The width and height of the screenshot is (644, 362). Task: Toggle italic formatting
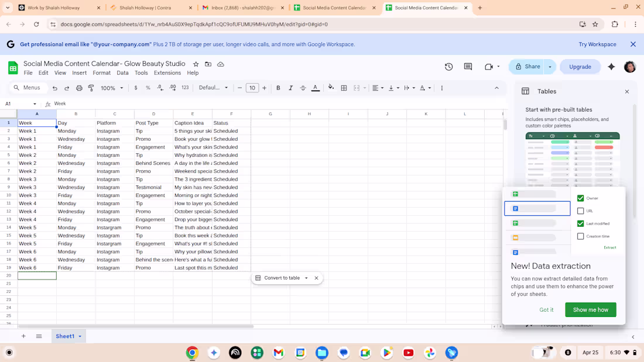pos(290,88)
